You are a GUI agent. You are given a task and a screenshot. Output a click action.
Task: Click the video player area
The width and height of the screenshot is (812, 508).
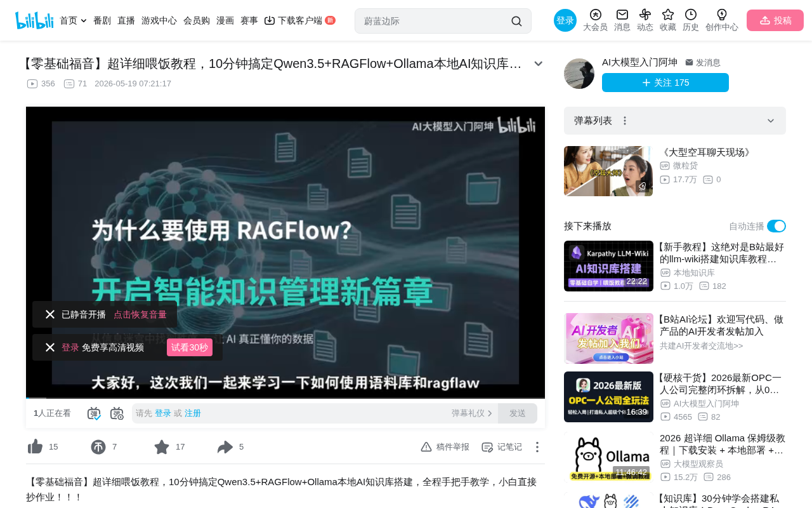(285, 252)
